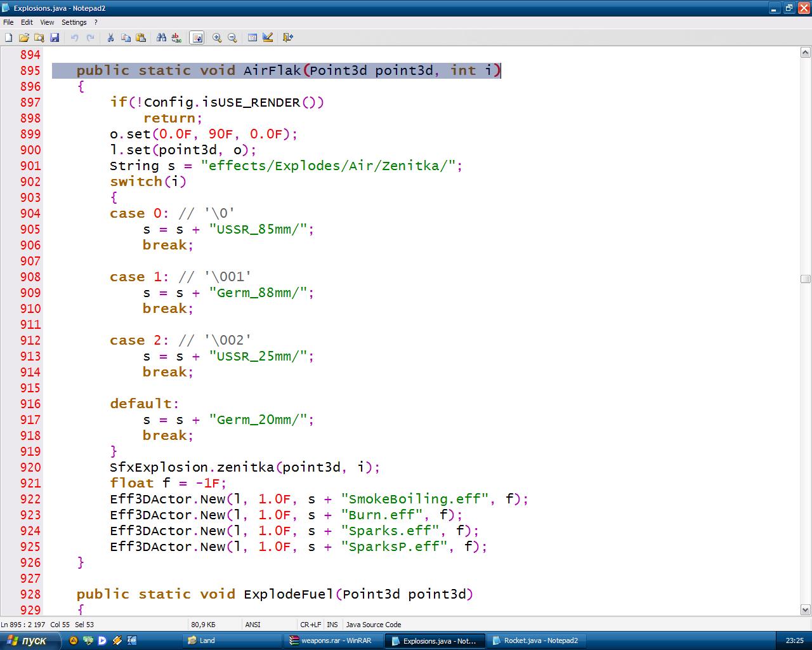This screenshot has height=650, width=812.
Task: Click the INS insert mode indicator
Action: [x=332, y=625]
